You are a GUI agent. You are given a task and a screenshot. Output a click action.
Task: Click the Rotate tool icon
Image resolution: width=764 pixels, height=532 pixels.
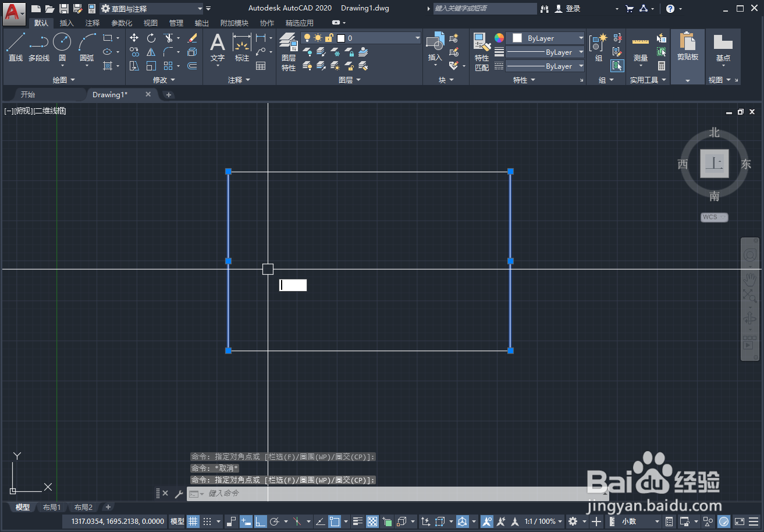coord(151,38)
